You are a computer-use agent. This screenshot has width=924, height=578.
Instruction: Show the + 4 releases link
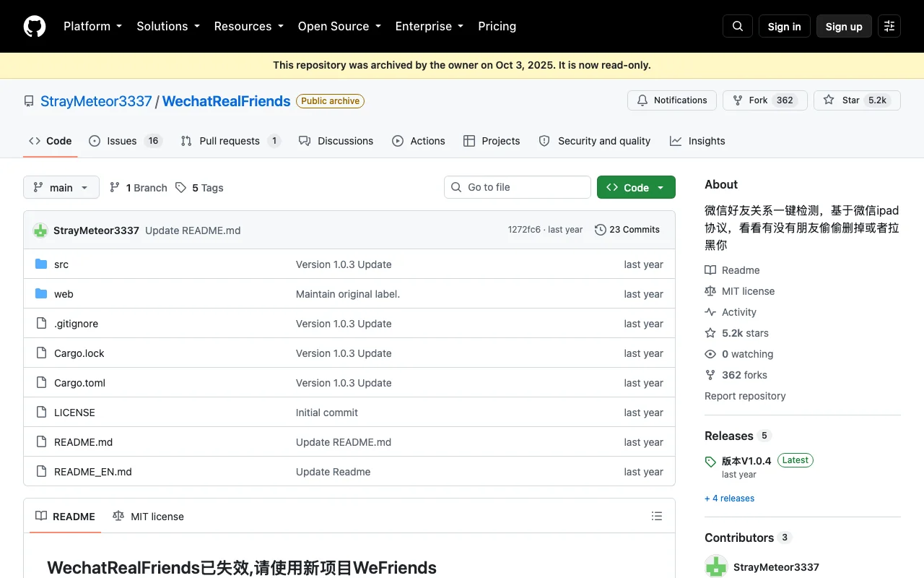729,499
